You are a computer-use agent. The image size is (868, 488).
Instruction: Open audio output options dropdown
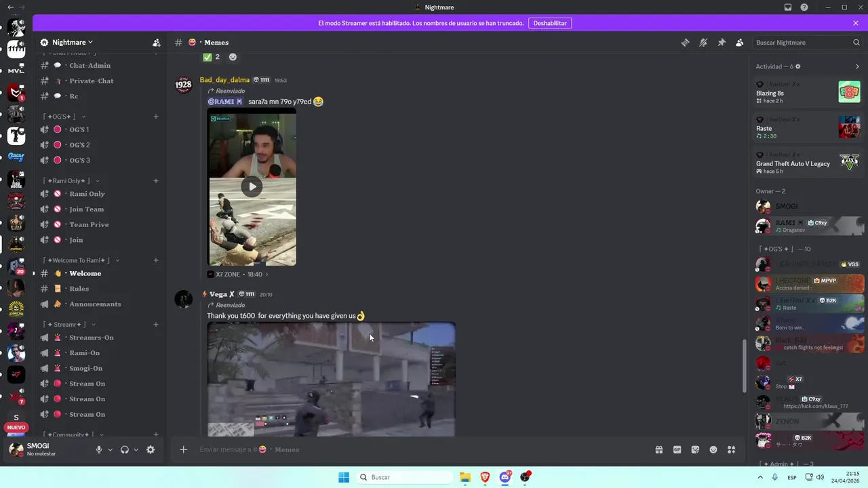[x=136, y=449]
